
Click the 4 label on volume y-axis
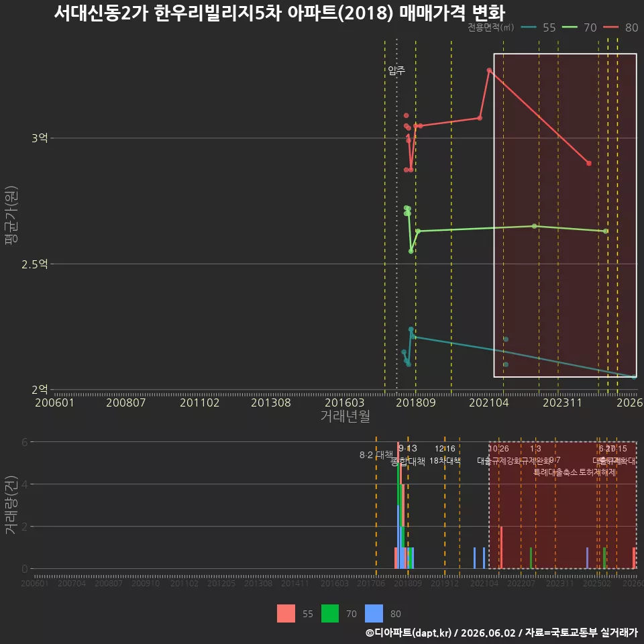point(25,484)
